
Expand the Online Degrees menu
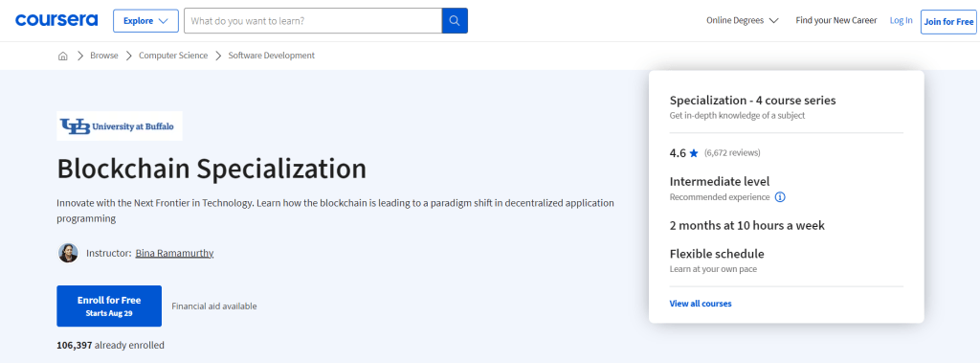point(742,21)
